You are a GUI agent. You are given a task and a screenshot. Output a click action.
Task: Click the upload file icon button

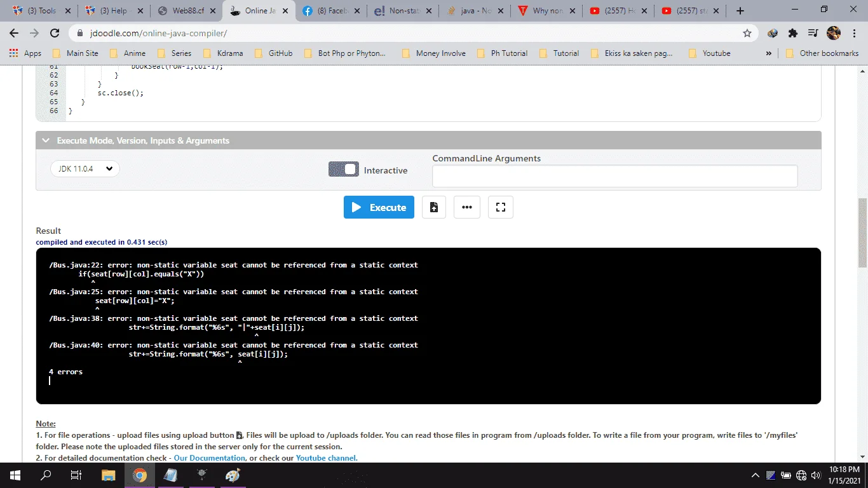pyautogui.click(x=434, y=207)
